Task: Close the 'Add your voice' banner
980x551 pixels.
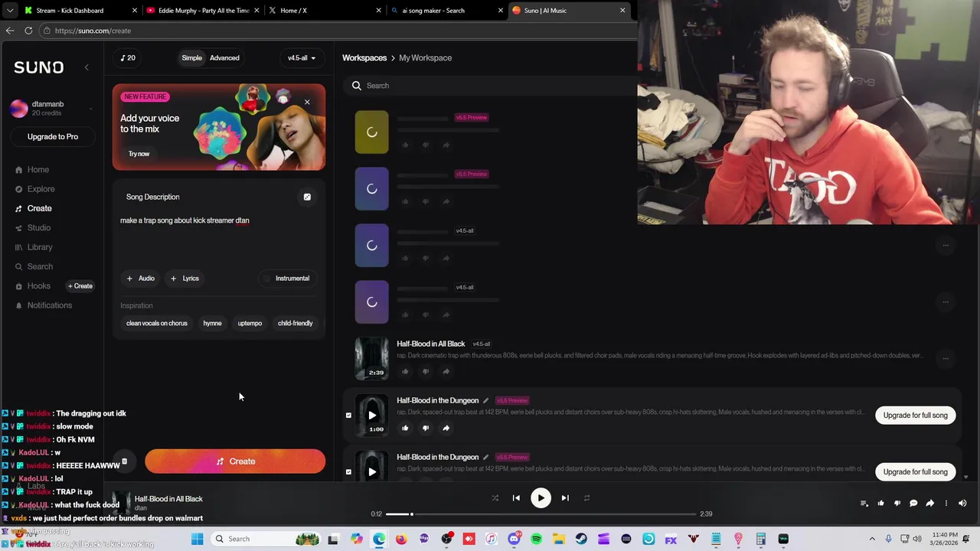Action: click(307, 102)
